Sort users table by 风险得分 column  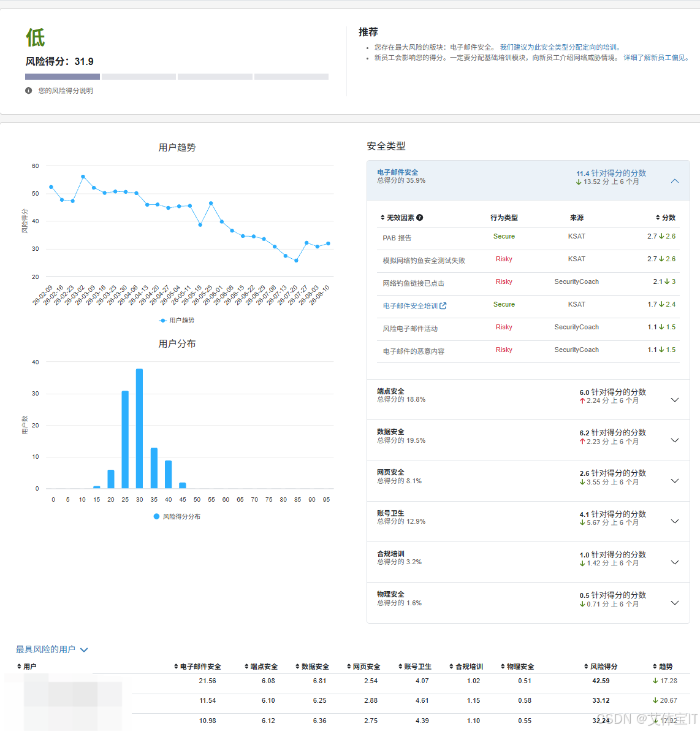[601, 666]
